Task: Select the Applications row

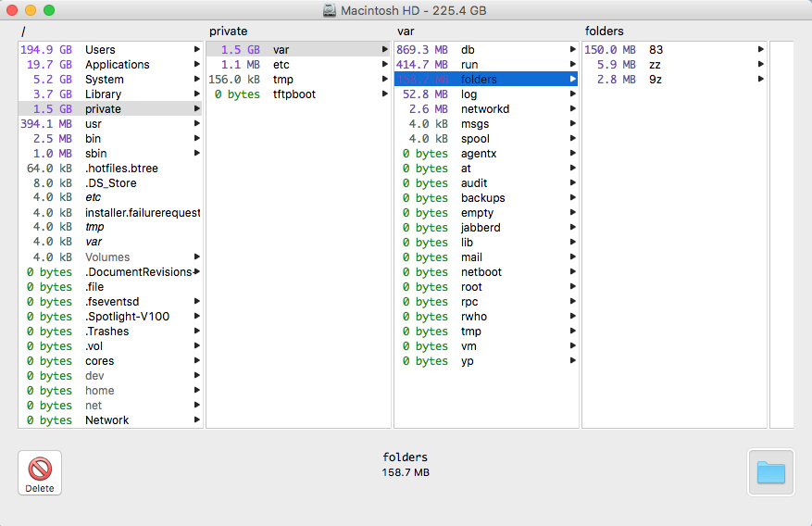Action: click(x=110, y=65)
